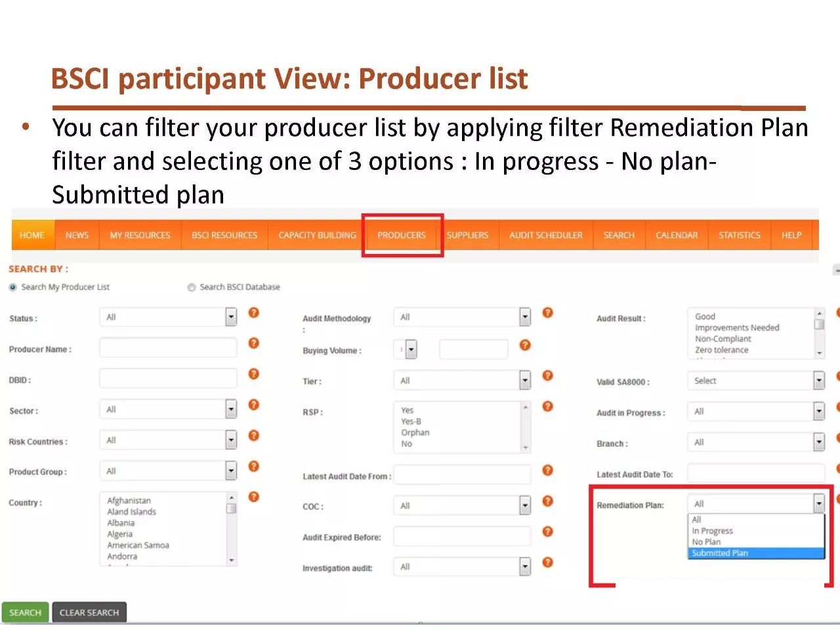
Task: Open Buying Volume operator dropdown
Action: coord(411,350)
